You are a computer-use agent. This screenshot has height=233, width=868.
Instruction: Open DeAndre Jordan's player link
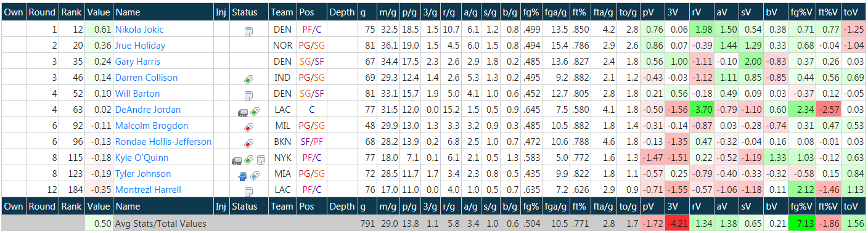(x=148, y=110)
